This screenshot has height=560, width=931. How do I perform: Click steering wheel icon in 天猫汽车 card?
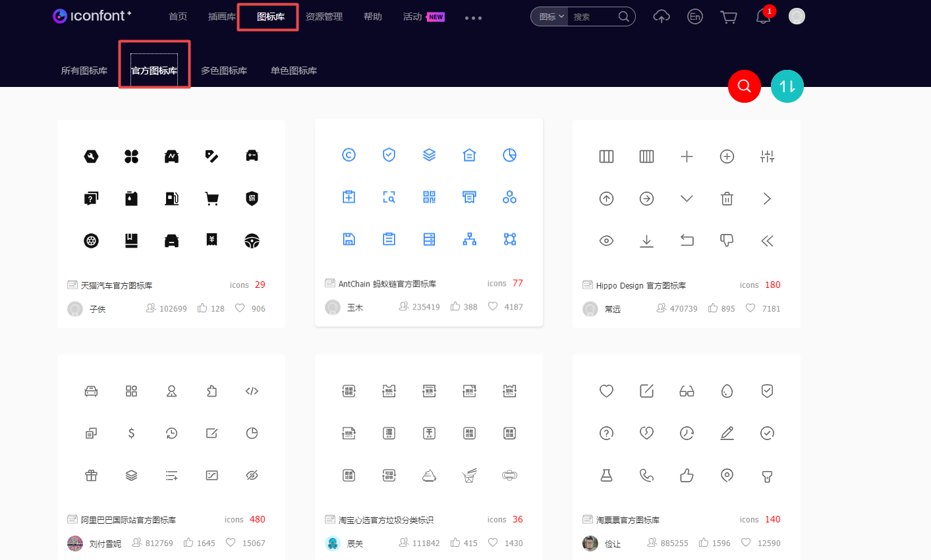252,240
